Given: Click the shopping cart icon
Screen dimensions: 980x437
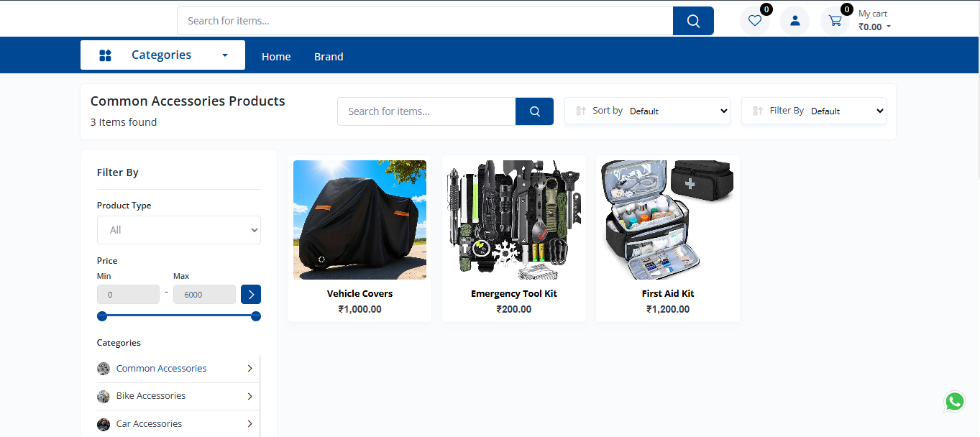Looking at the screenshot, I should coord(835,21).
